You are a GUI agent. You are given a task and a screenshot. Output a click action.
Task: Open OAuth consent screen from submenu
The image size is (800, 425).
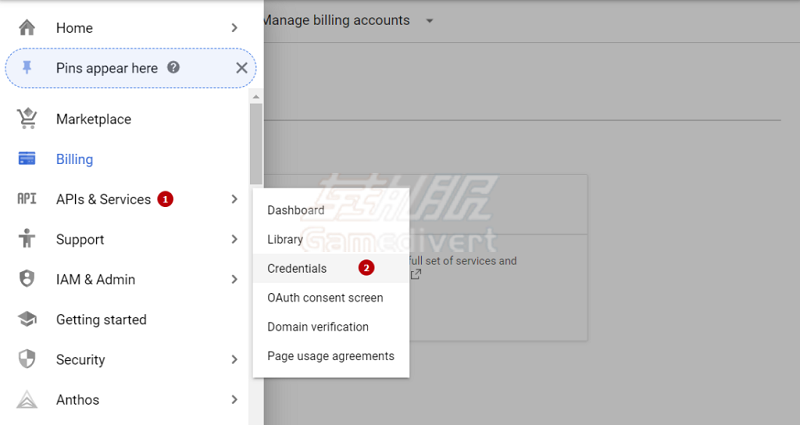[x=331, y=297]
